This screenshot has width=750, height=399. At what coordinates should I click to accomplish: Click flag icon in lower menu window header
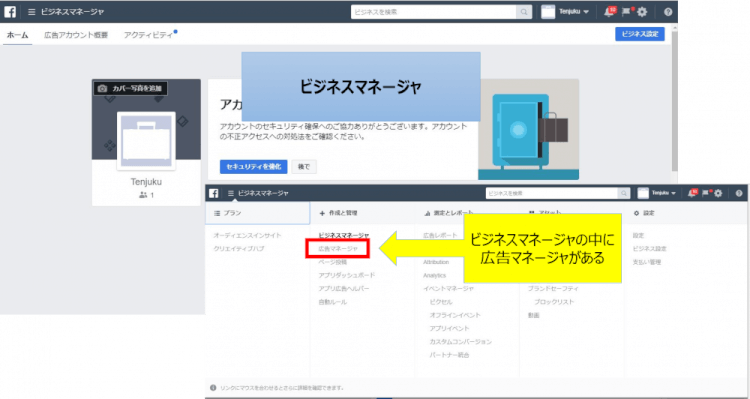pos(706,193)
